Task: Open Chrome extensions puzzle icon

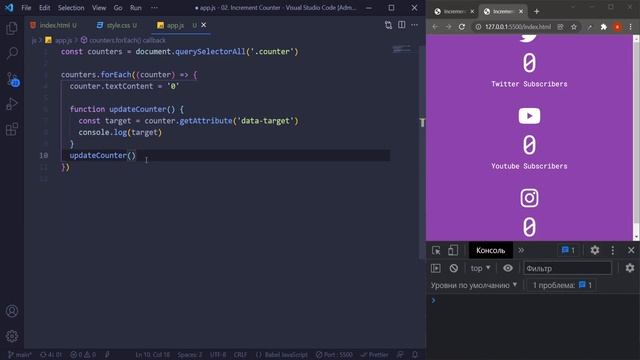Action: click(x=604, y=27)
